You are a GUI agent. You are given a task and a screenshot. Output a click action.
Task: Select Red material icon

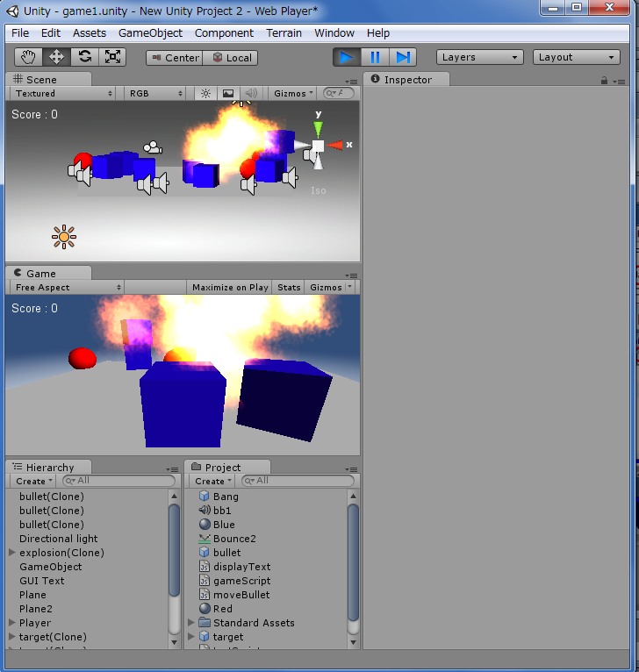point(205,609)
